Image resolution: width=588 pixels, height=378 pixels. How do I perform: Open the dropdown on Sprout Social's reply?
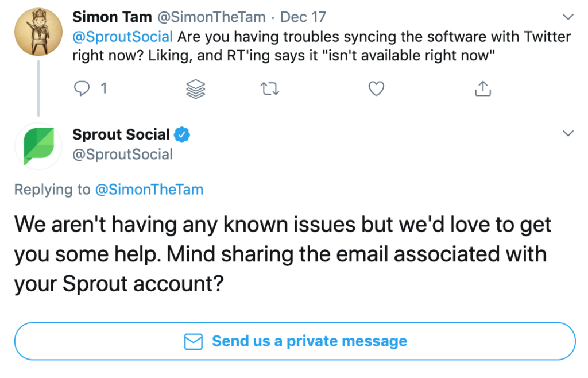(x=568, y=133)
